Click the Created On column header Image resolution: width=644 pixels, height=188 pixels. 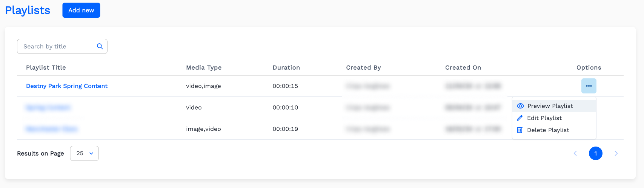463,67
